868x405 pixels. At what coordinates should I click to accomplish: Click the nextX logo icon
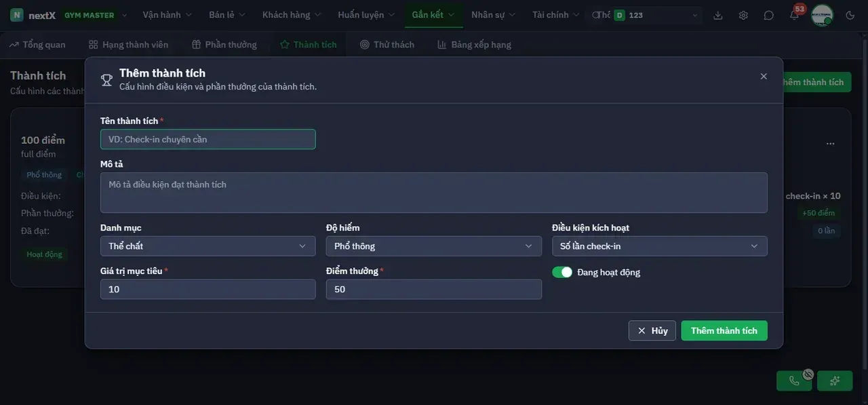pos(17,15)
